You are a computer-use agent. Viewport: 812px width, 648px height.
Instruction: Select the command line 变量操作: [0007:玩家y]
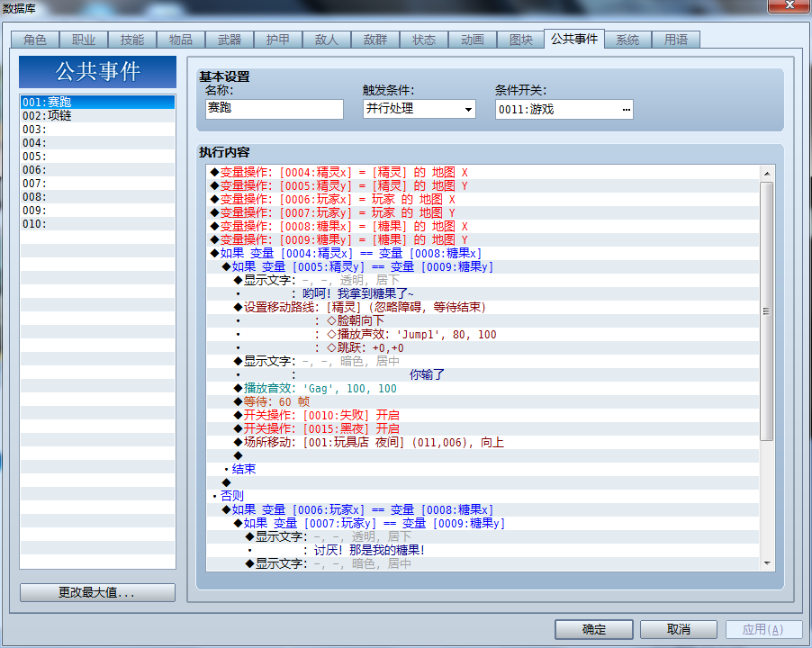click(x=483, y=212)
